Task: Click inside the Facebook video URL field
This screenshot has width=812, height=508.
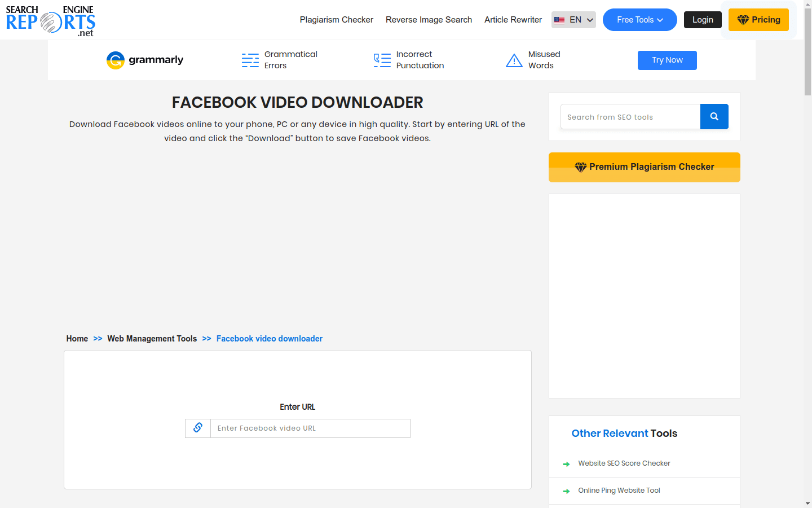Action: (310, 428)
